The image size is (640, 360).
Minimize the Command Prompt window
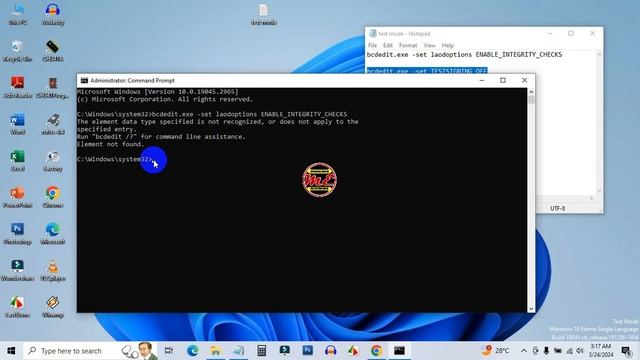482,80
